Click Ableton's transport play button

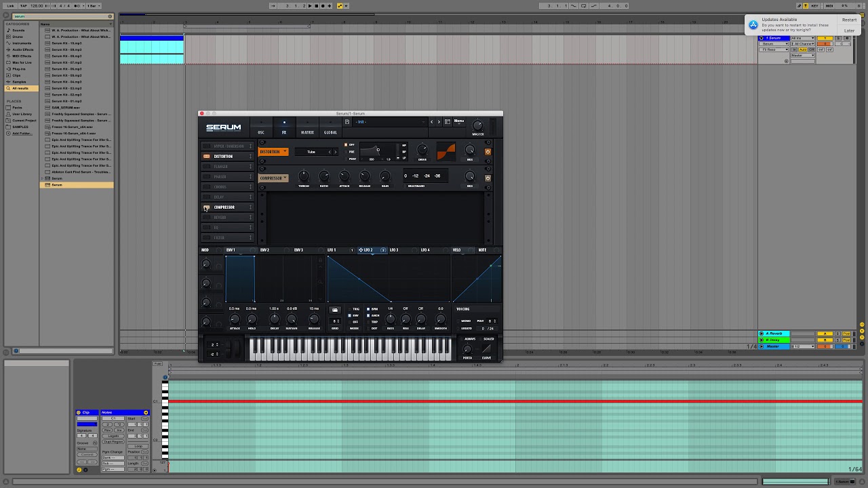pyautogui.click(x=310, y=5)
